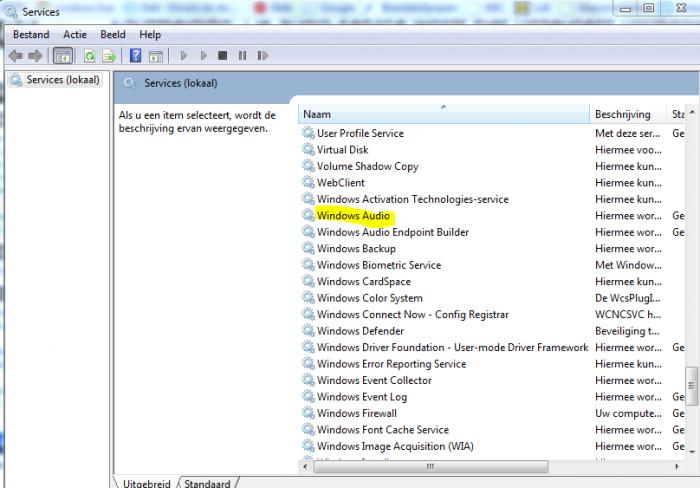Click the Status column header
This screenshot has height=488, width=700.
point(677,114)
